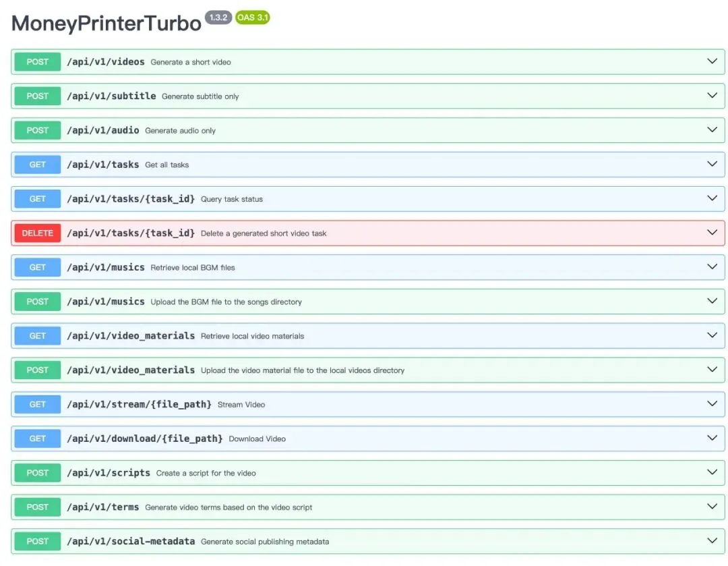728x566 pixels.
Task: Click 'Upload the video material file' description
Action: [302, 370]
